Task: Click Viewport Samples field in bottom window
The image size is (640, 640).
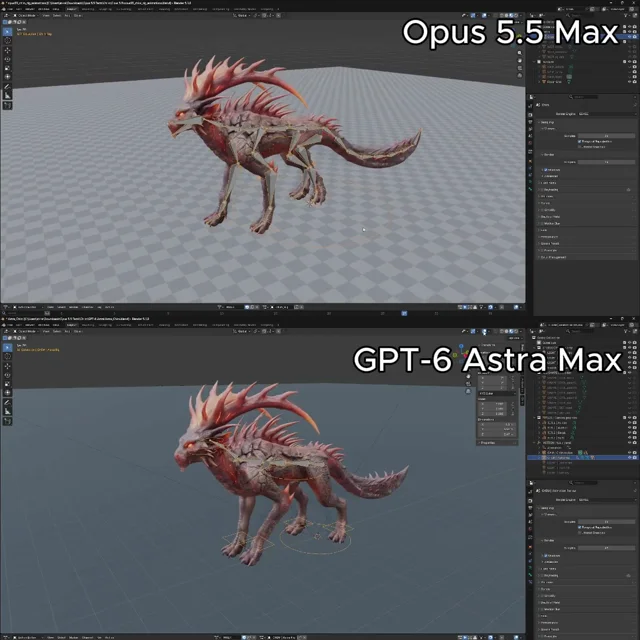Action: pyautogui.click(x=606, y=522)
